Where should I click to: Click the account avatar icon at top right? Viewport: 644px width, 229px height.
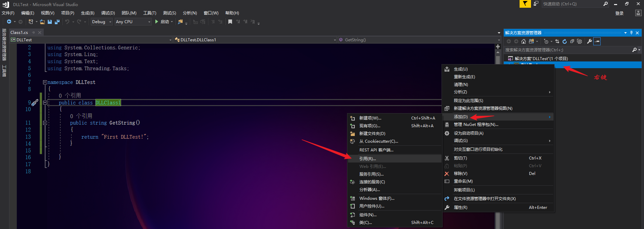[638, 13]
